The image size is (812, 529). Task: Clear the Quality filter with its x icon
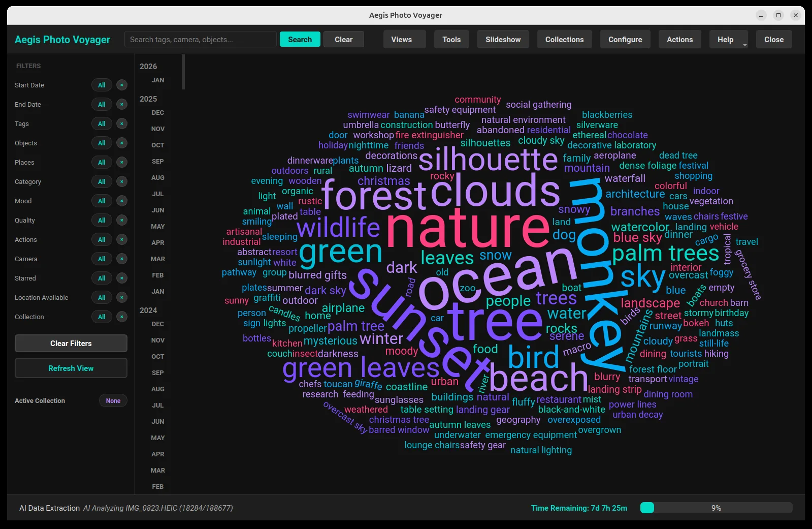click(x=122, y=220)
